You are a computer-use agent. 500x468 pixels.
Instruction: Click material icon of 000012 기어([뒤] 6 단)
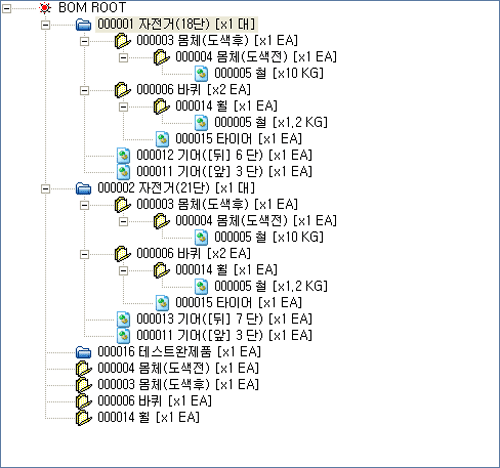tap(123, 156)
